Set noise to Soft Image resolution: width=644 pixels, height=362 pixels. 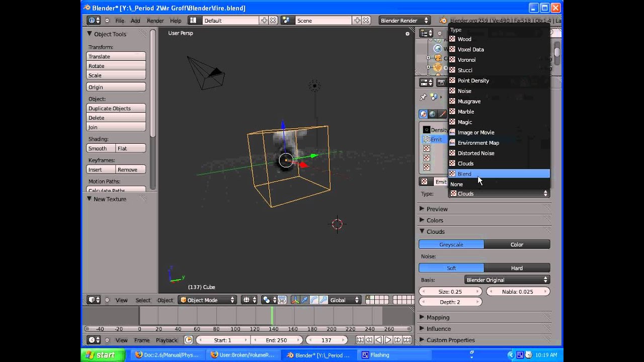tap(451, 268)
